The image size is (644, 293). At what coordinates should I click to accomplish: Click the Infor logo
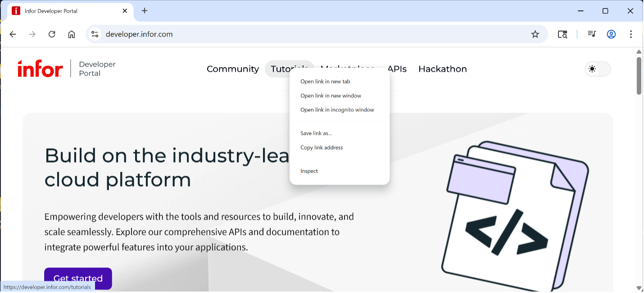(x=40, y=69)
